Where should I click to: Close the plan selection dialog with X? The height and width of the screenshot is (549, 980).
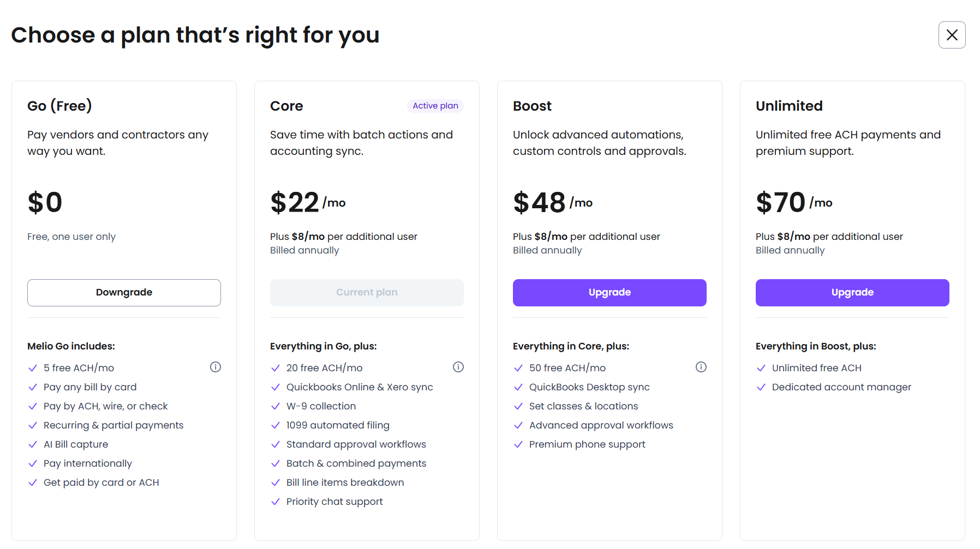952,35
